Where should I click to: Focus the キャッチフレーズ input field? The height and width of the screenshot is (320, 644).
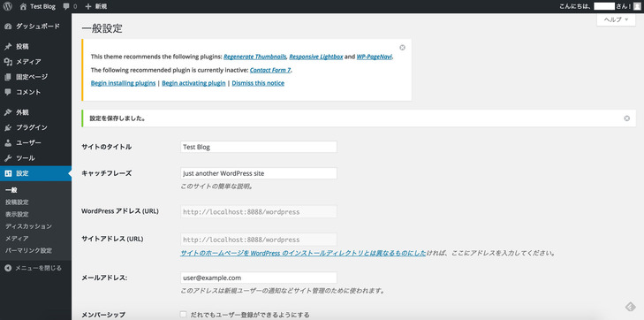(259, 173)
